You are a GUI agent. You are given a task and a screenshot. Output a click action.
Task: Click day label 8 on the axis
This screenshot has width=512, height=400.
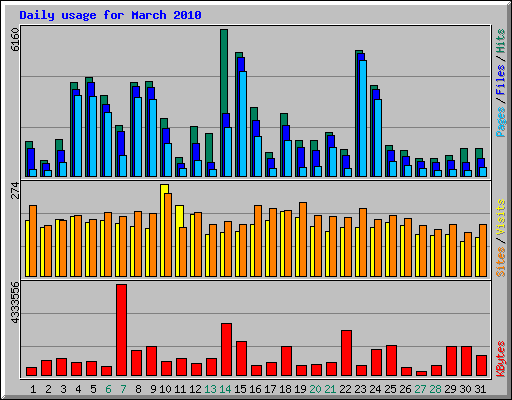click(138, 389)
